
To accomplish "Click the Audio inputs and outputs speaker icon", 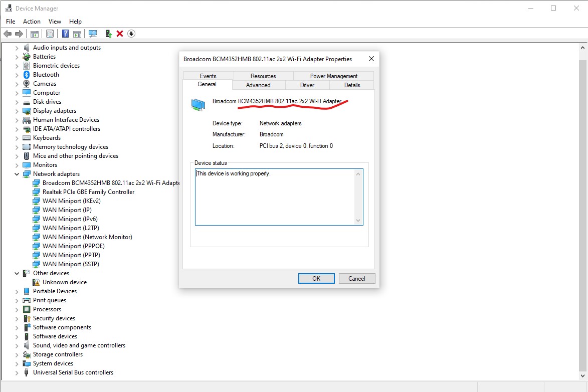I will pos(26,48).
